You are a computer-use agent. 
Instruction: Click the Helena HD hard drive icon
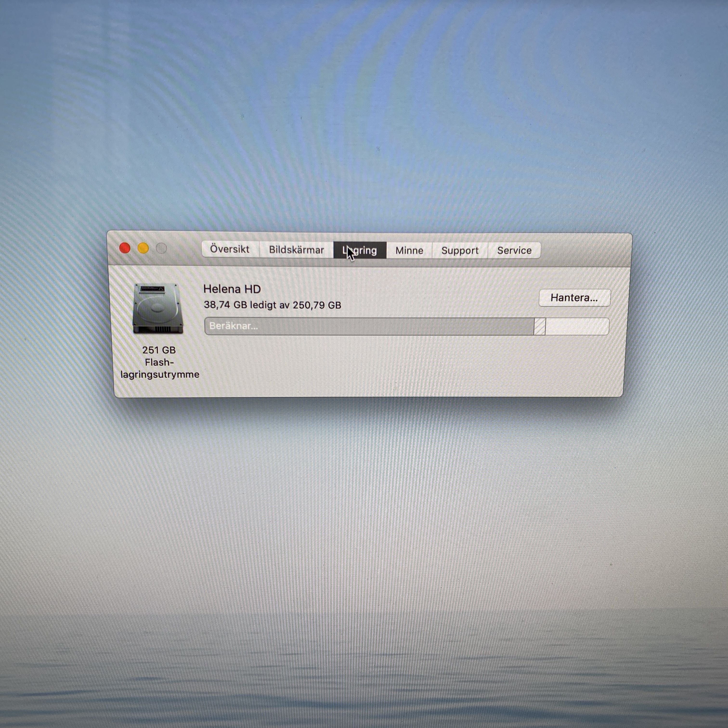coord(157,308)
